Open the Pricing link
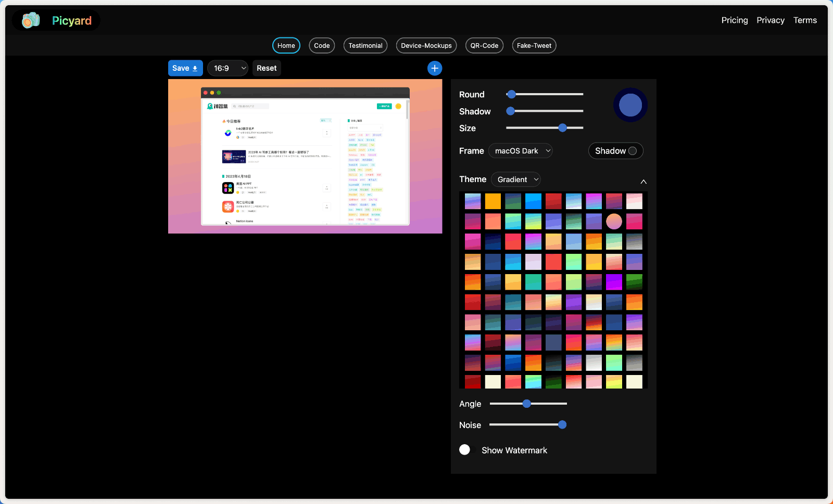The height and width of the screenshot is (504, 833). 734,20
